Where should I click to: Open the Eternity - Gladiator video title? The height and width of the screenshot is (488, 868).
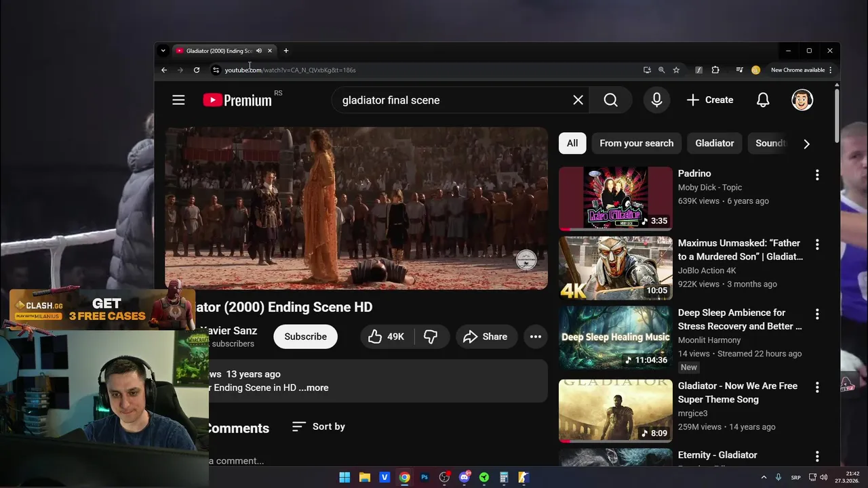(x=717, y=455)
